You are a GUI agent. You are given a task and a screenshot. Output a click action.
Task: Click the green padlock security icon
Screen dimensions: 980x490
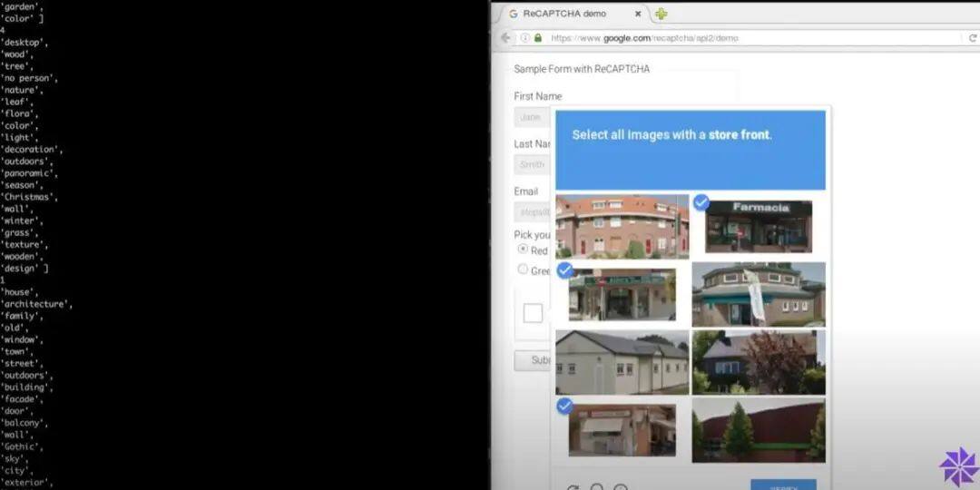coord(538,38)
